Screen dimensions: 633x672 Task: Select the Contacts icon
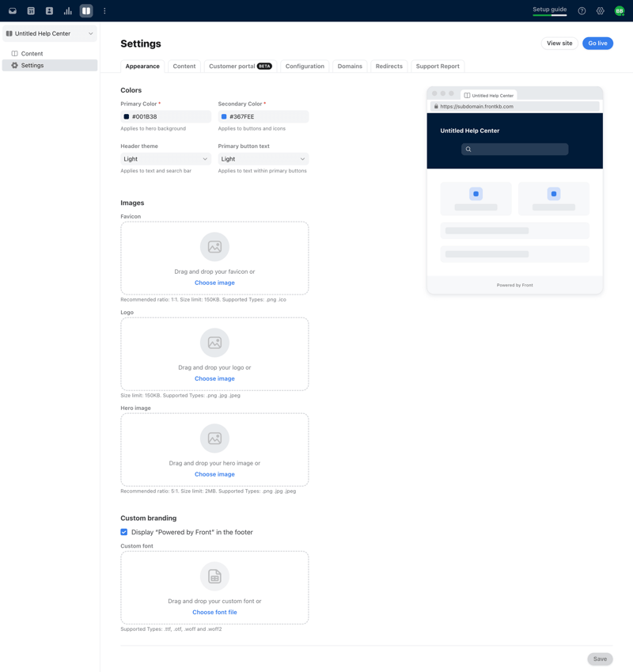pyautogui.click(x=49, y=10)
